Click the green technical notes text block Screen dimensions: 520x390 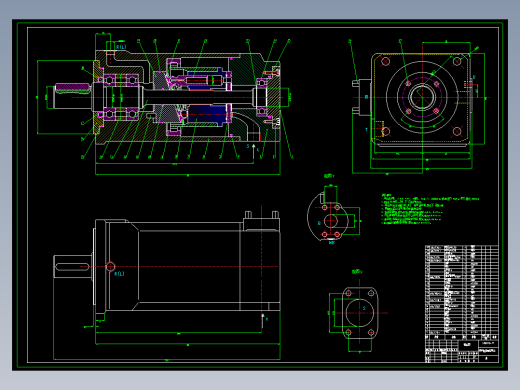(x=430, y=209)
